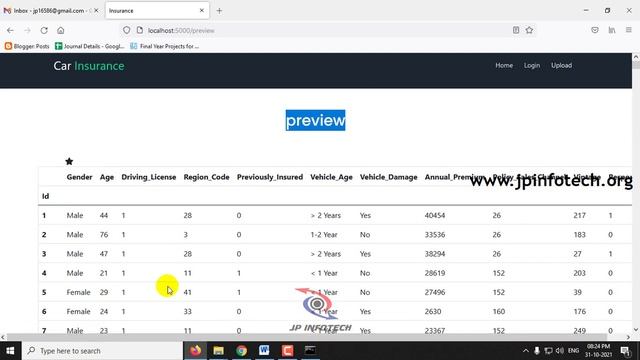640x360 pixels.
Task: Open Upload in navbar
Action: click(x=561, y=65)
